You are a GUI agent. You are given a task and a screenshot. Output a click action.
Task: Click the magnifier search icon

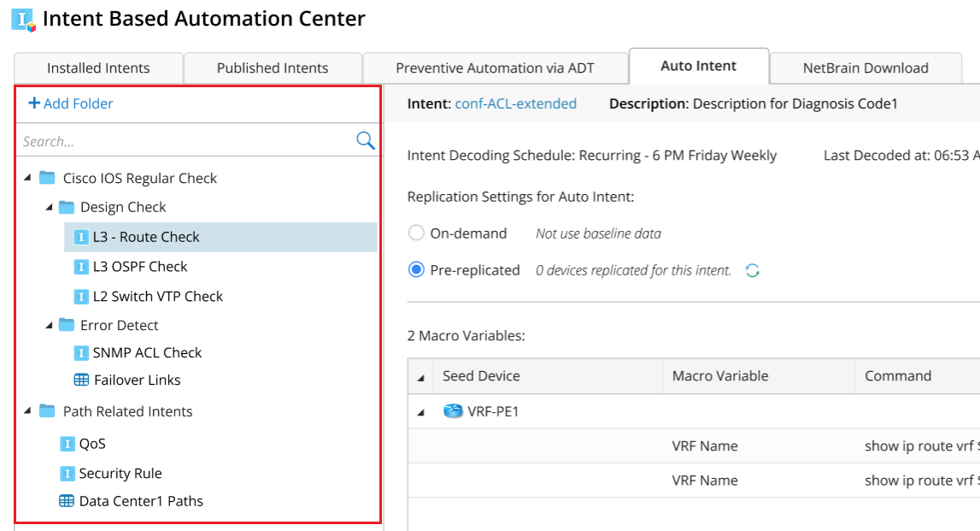pyautogui.click(x=365, y=140)
